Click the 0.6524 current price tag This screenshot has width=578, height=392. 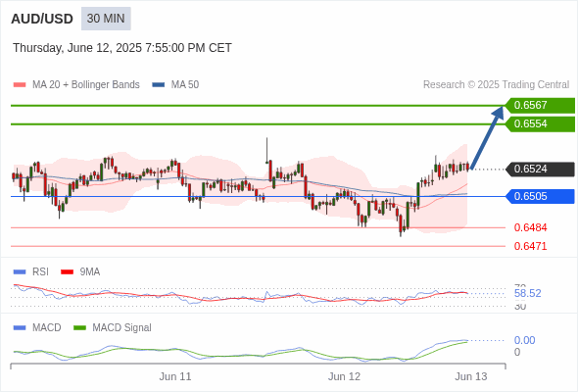(540, 169)
